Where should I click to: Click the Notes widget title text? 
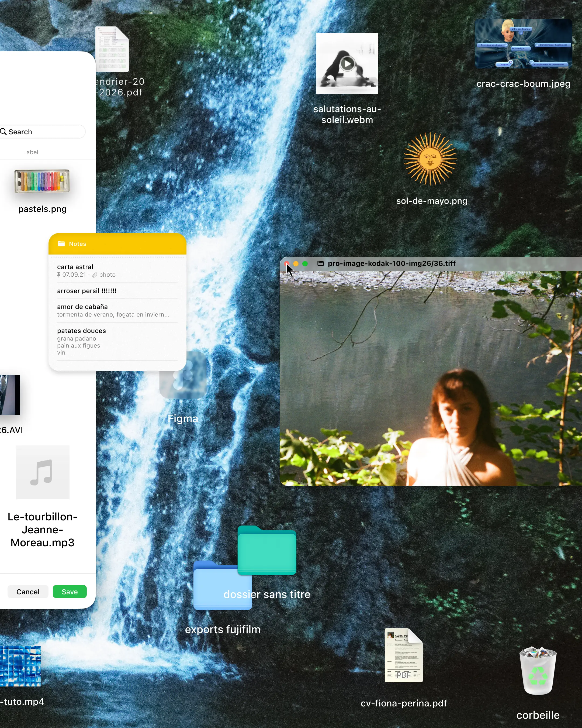click(x=78, y=244)
